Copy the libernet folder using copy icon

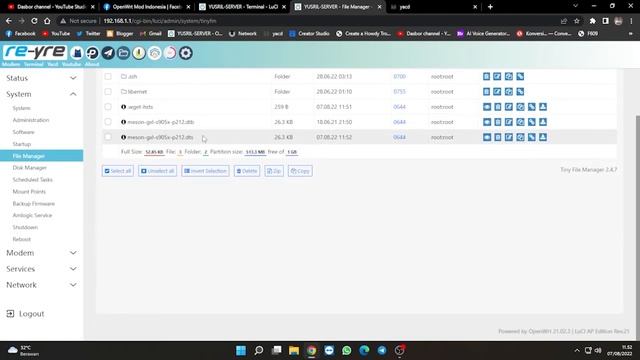[x=509, y=91]
